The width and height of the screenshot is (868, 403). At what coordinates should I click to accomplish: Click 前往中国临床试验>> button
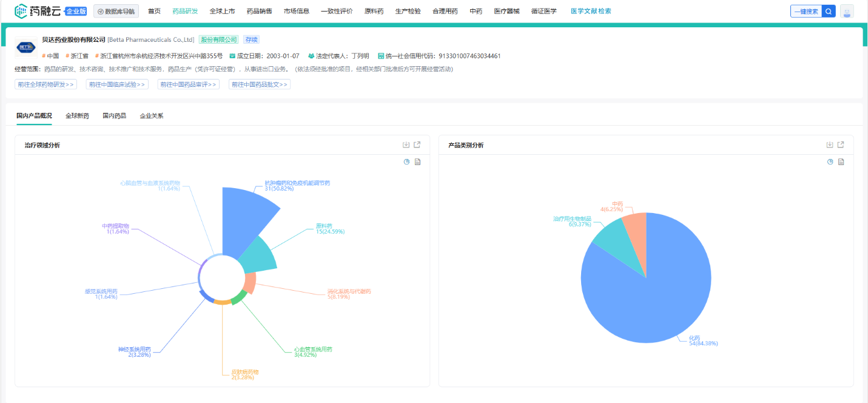coord(117,84)
